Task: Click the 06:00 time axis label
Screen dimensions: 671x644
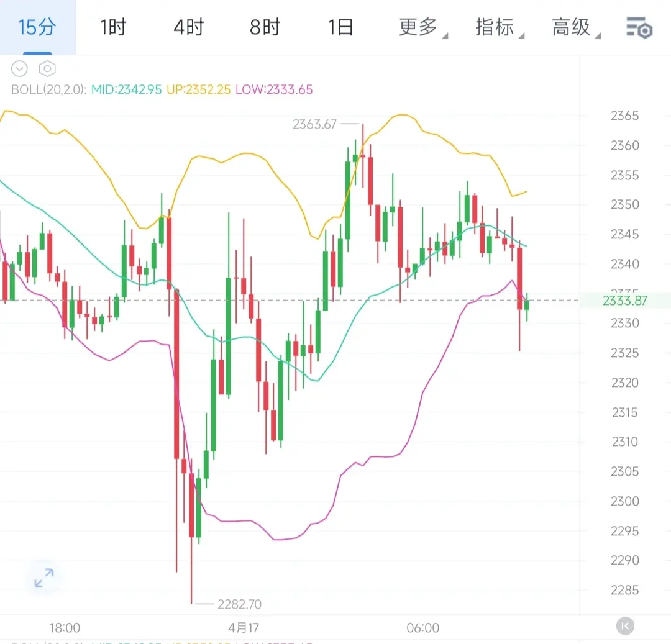Action: click(x=423, y=627)
